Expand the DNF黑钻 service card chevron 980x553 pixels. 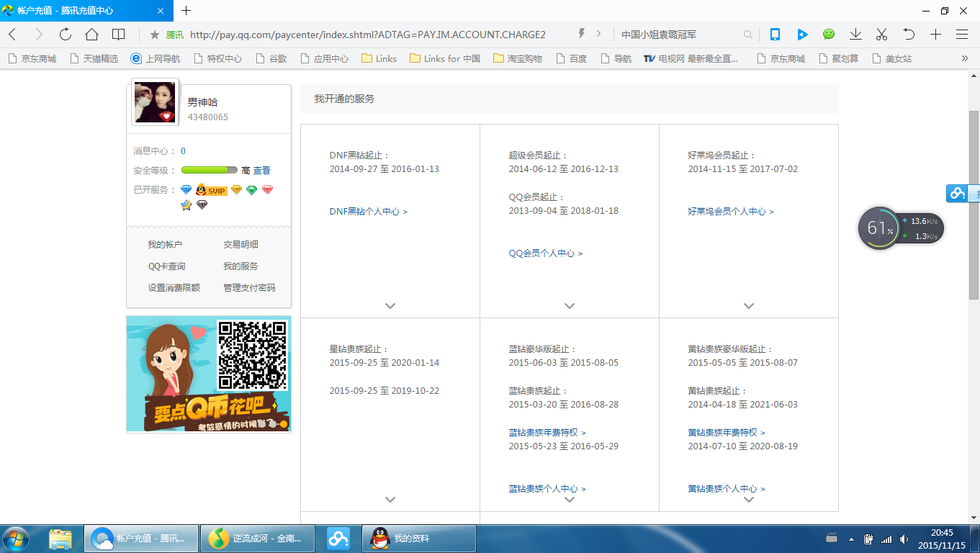(x=390, y=306)
